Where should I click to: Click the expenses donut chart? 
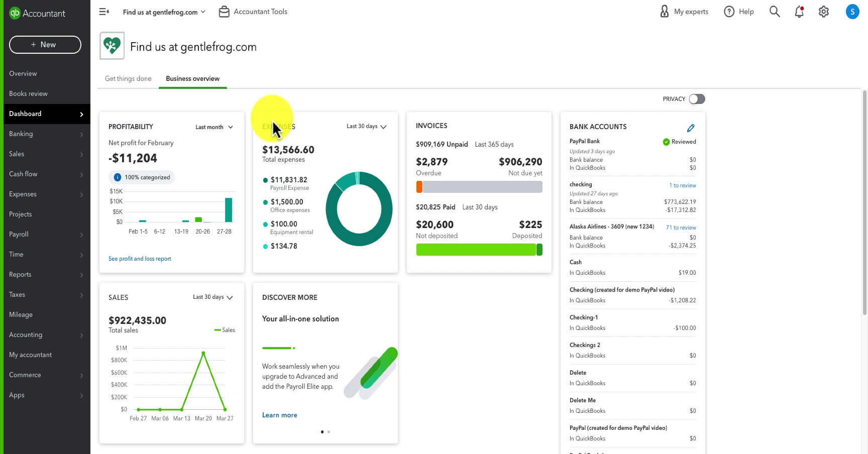point(359,209)
